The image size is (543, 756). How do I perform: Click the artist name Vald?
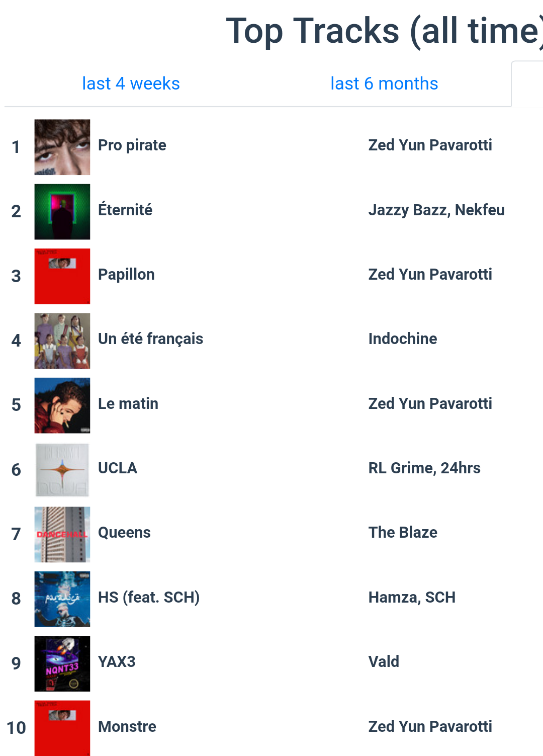tap(384, 662)
